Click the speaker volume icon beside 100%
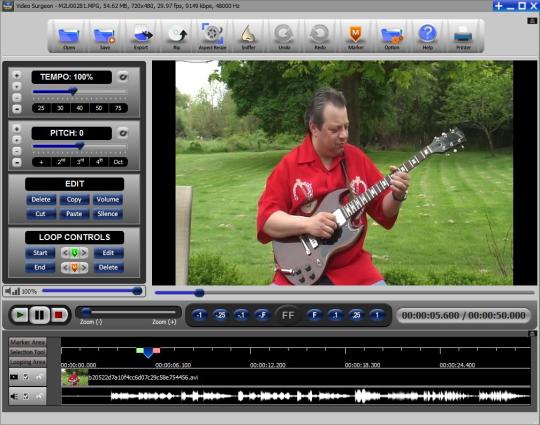 point(12,292)
